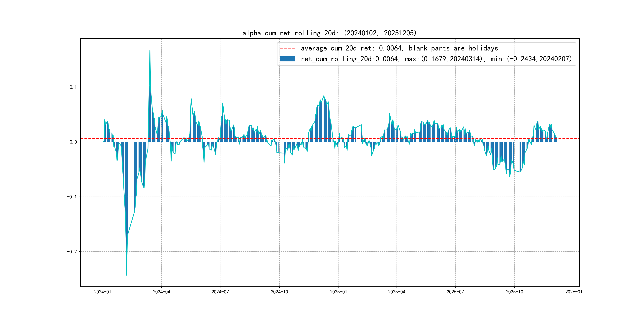
Task: Click the -0.2 y-axis tick label
Action: coord(72,251)
